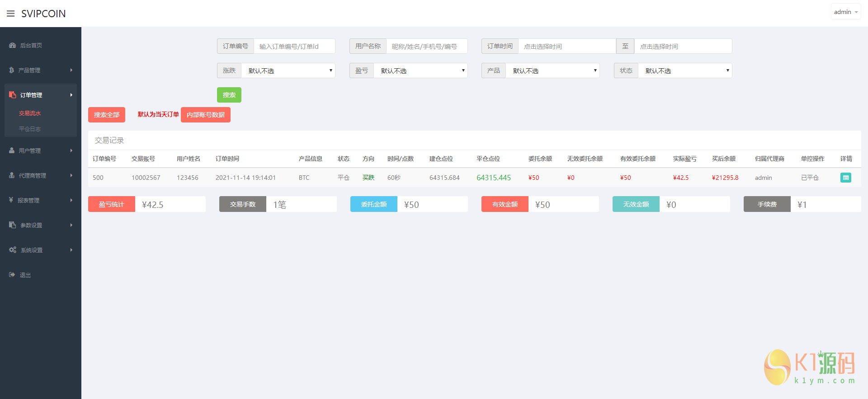Click the 搜索全部 button
Image resolution: width=868 pixels, height=399 pixels.
point(107,115)
